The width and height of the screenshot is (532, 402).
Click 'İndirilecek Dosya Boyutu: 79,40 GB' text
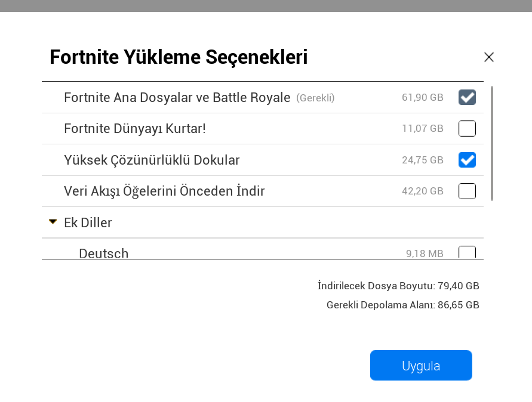pos(398,286)
